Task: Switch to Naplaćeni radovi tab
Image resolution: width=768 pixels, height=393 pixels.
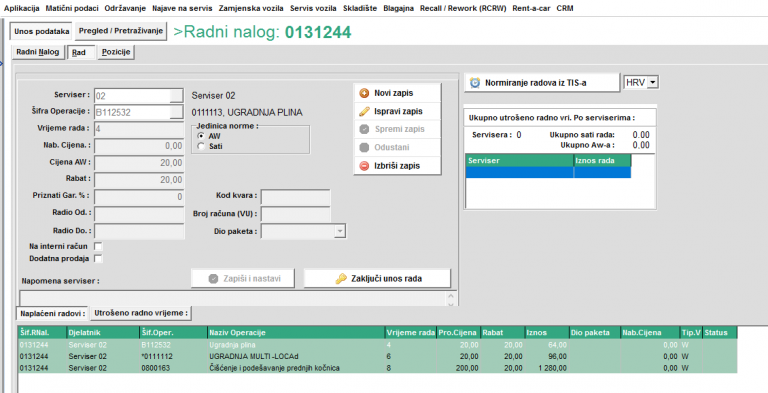Action: [52, 313]
